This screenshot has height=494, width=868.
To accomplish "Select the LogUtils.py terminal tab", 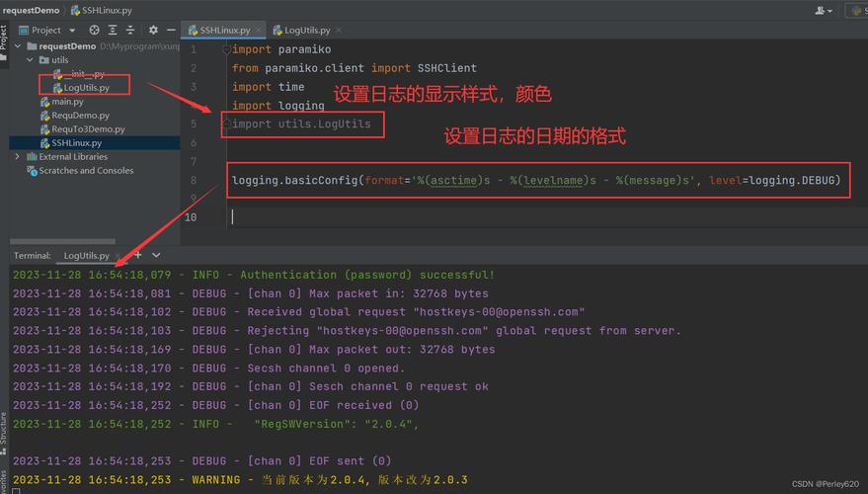I will (86, 256).
